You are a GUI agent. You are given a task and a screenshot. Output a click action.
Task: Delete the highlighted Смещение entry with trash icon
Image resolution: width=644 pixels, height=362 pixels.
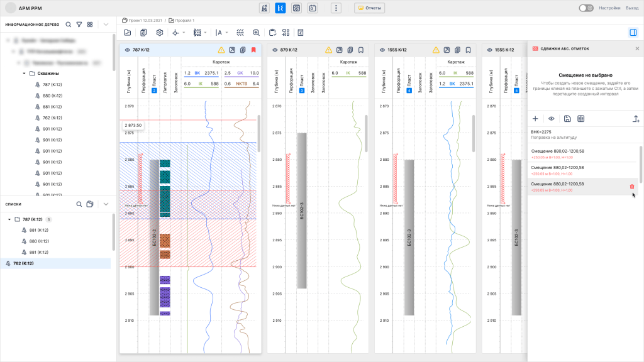coord(631,187)
